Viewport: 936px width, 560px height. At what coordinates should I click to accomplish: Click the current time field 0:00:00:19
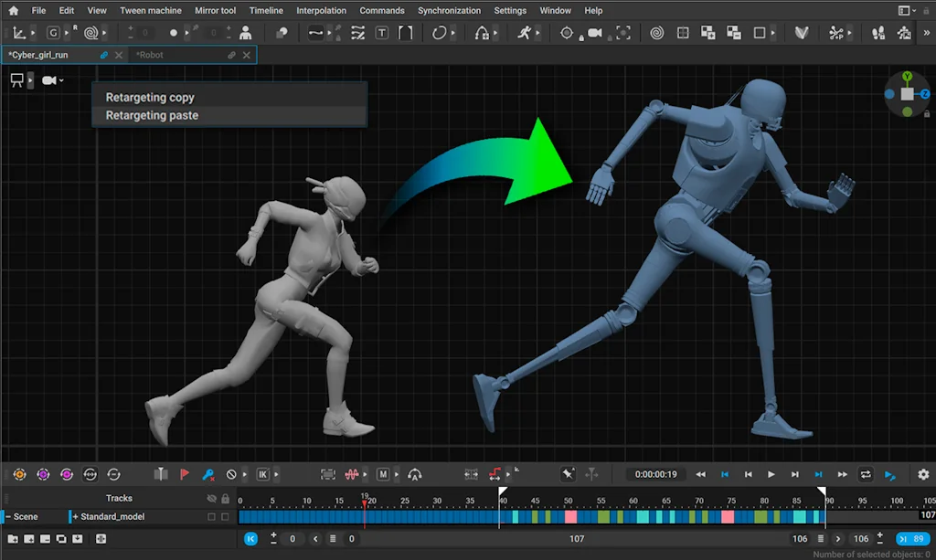click(656, 474)
